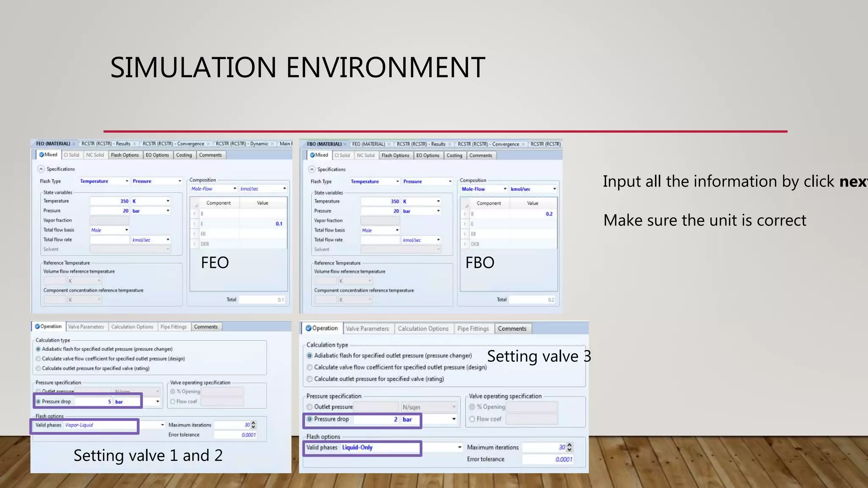The height and width of the screenshot is (488, 868).
Task: Open Valve Parameters tab in valve 3 panel
Action: point(367,329)
